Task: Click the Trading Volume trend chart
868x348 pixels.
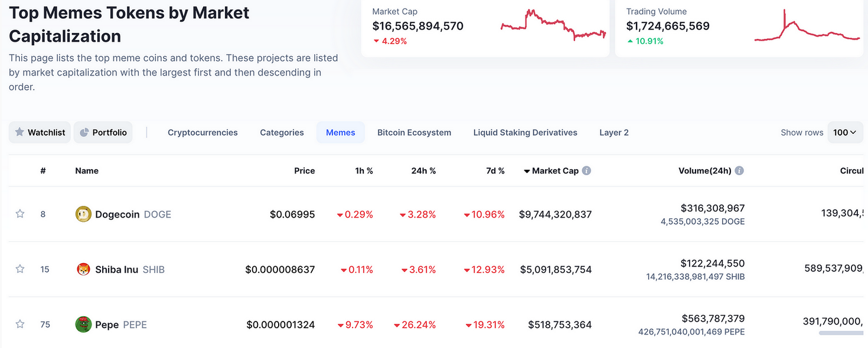Action: 806,27
